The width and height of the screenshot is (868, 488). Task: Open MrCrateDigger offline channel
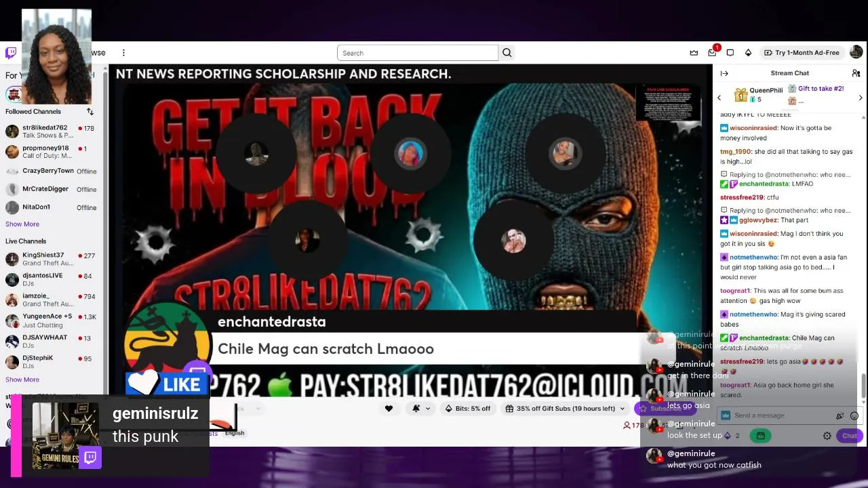51,189
